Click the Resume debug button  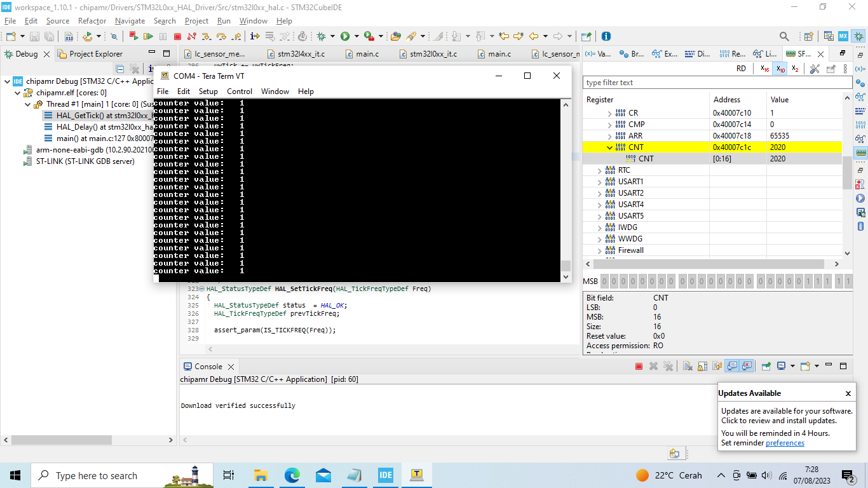click(148, 37)
